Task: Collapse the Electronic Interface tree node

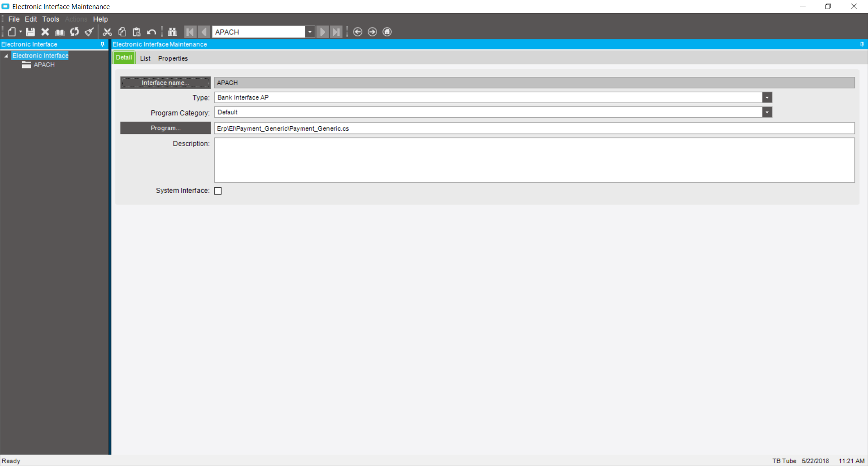Action: 6,56
